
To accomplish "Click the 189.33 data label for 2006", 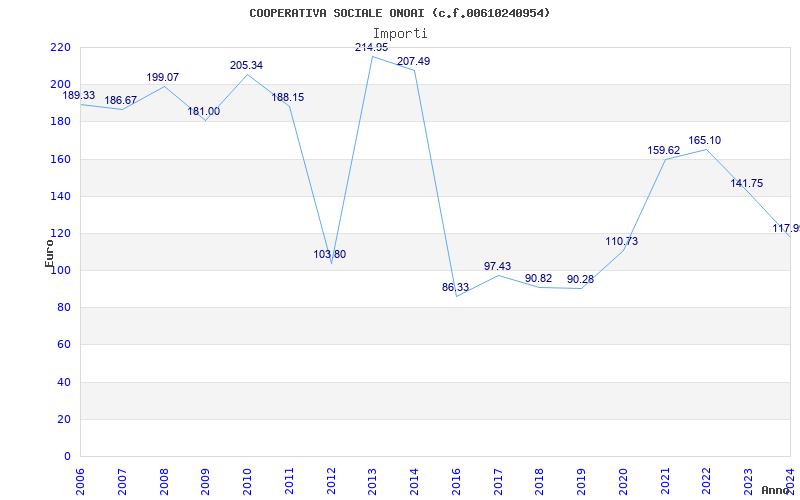I will point(79,95).
